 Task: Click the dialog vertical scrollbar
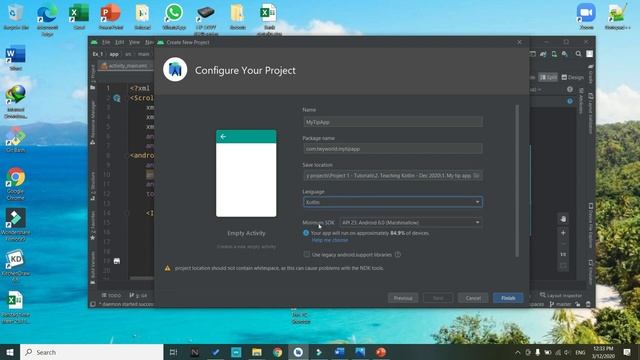click(517, 180)
